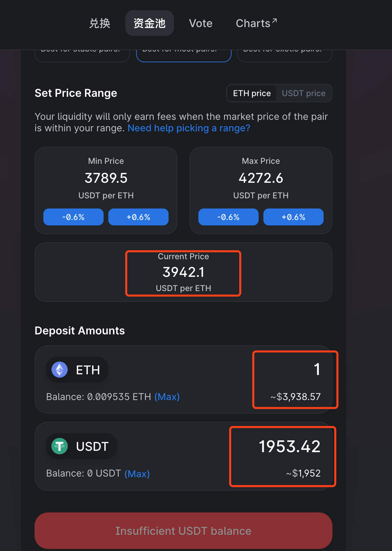Switch price display to ETH price

252,93
